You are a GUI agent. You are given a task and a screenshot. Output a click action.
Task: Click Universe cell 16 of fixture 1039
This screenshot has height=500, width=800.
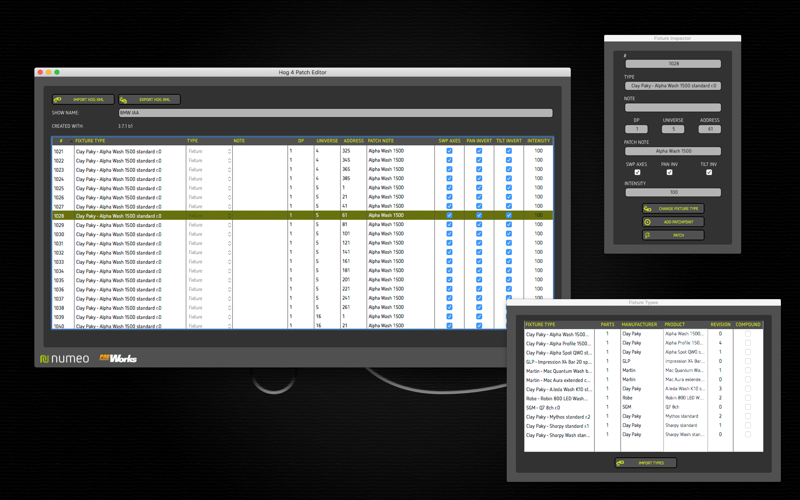point(327,316)
